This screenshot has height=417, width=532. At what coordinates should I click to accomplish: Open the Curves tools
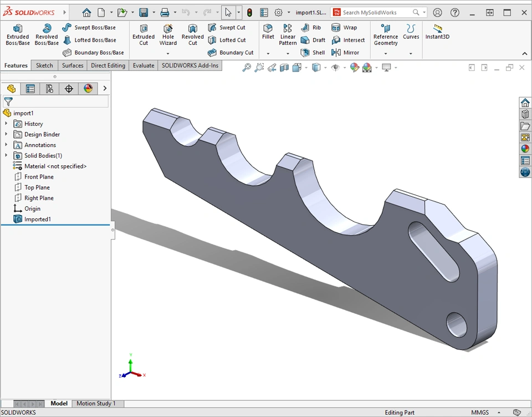[x=411, y=32]
